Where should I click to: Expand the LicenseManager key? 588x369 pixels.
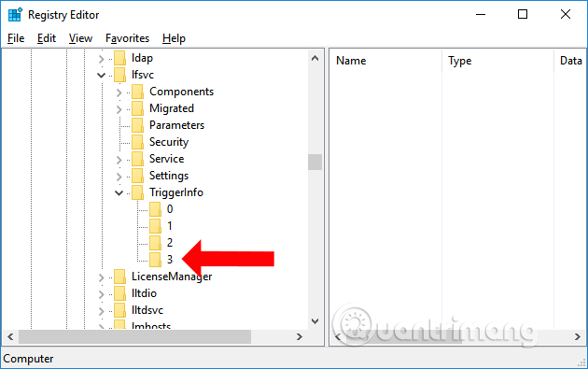(101, 277)
